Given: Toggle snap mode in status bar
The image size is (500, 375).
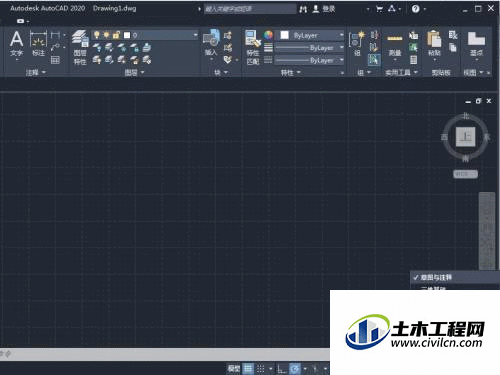Looking at the screenshot, I should 261,369.
